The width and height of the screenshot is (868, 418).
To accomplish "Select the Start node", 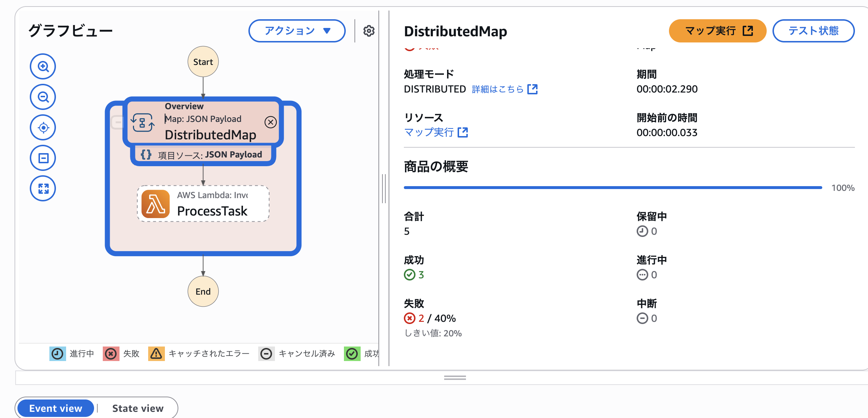I will [x=203, y=62].
